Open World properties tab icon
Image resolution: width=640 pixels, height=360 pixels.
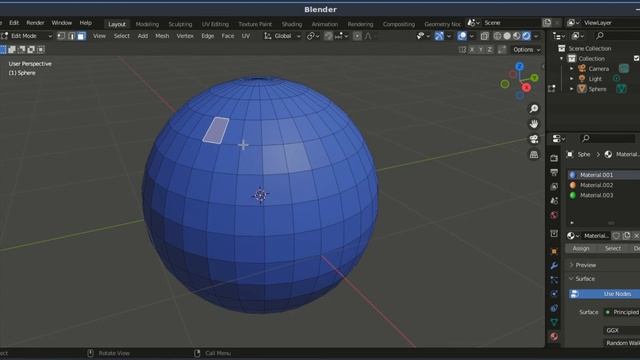point(554,215)
